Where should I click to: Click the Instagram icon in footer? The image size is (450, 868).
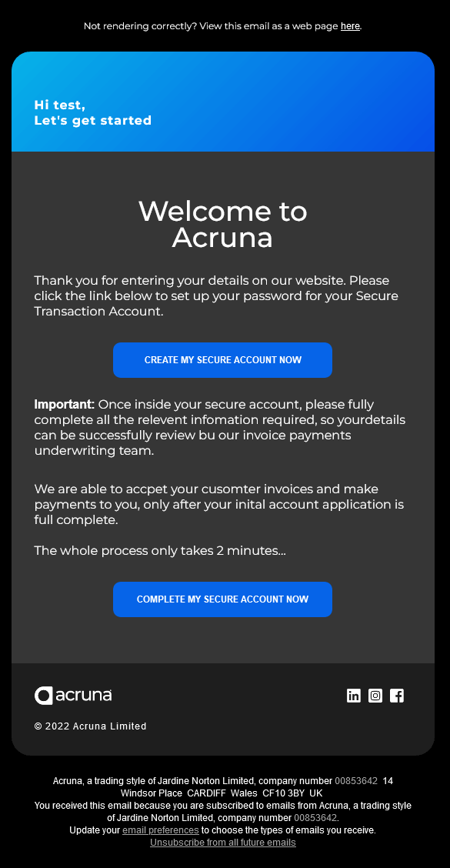pyautogui.click(x=375, y=696)
